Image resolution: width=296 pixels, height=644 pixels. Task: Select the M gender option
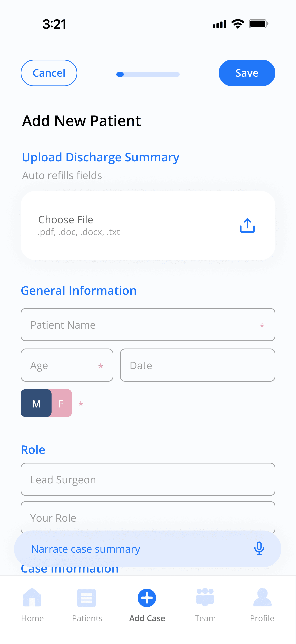point(36,403)
